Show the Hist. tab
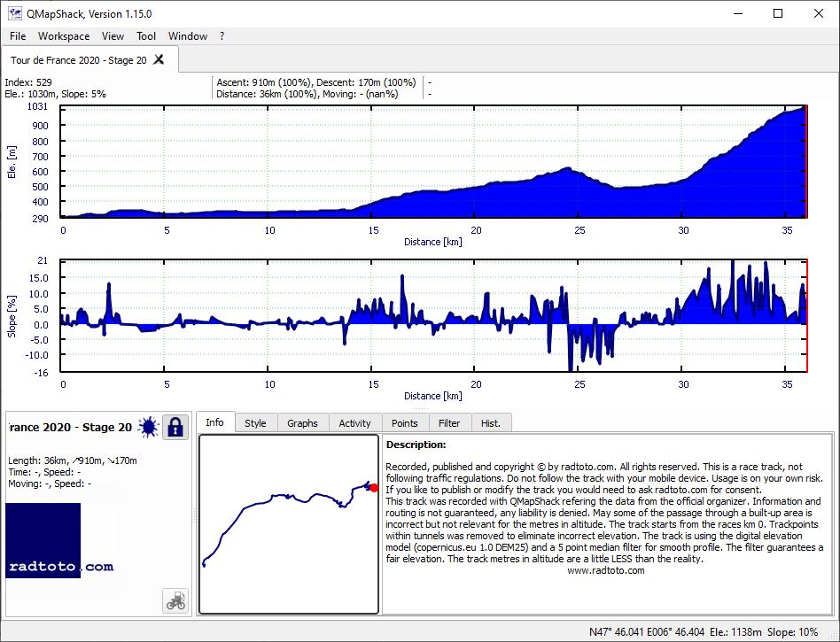The width and height of the screenshot is (840, 642). [491, 423]
